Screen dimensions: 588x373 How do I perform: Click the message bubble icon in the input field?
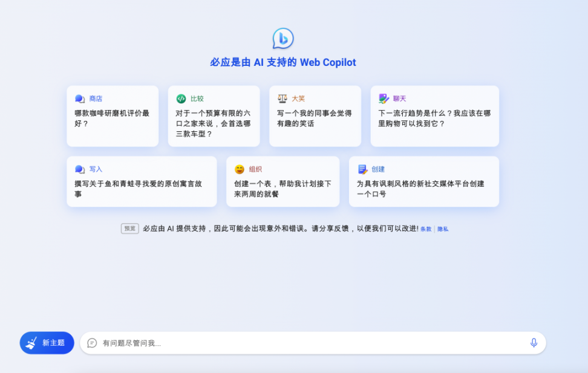click(x=92, y=343)
